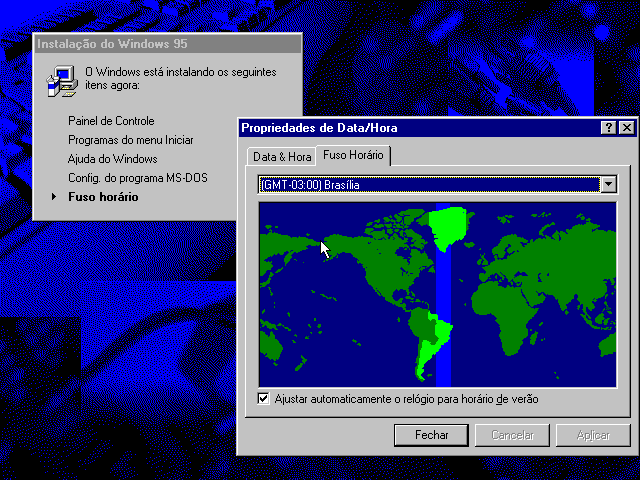Click the Fechar button
The height and width of the screenshot is (480, 640).
431,435
